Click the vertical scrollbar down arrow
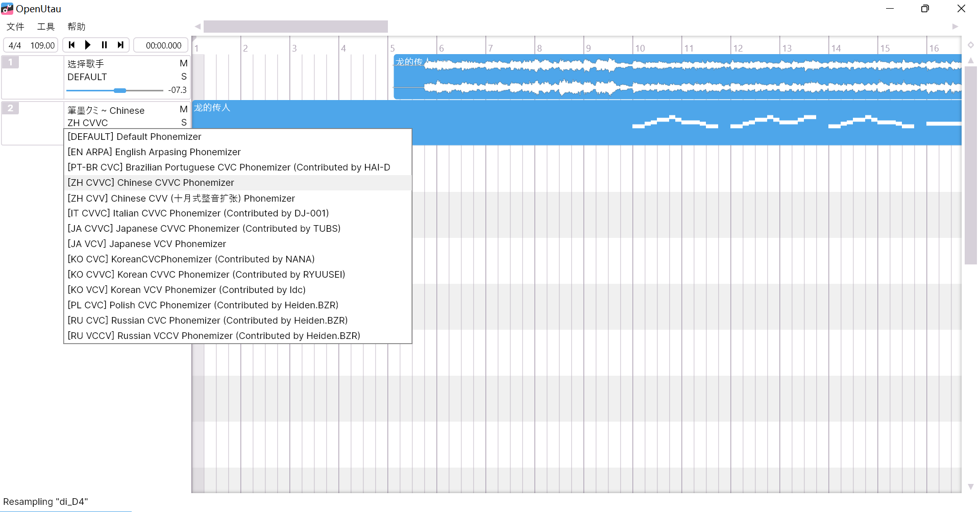This screenshot has width=980, height=512. 971,486
